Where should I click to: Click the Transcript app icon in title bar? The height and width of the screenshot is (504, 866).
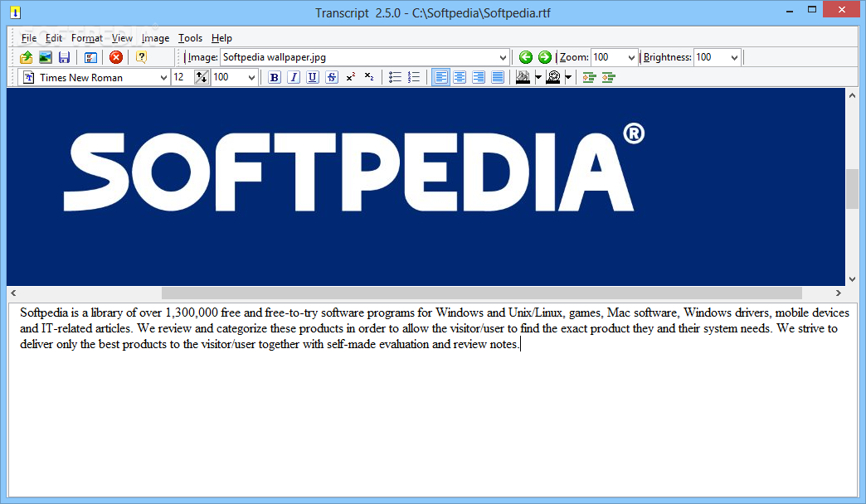coord(16,12)
